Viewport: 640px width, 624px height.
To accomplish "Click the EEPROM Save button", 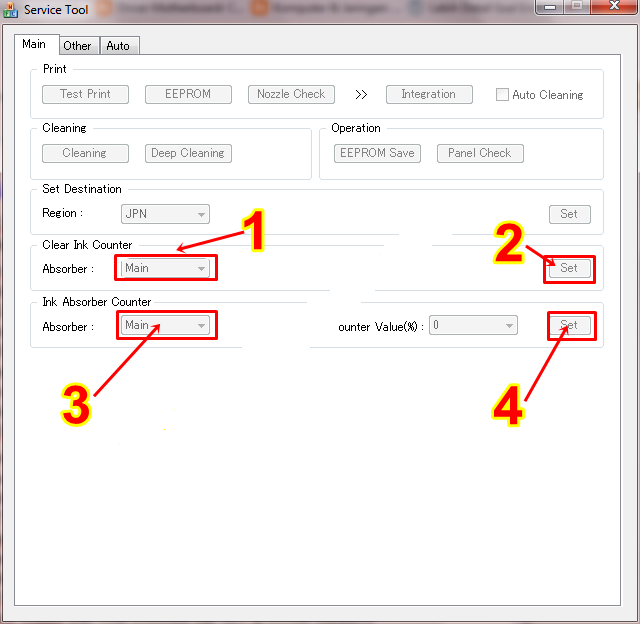I will click(377, 153).
